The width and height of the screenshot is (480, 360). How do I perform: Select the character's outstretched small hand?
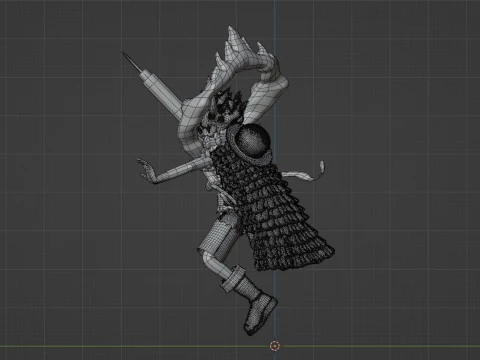pyautogui.click(x=146, y=170)
